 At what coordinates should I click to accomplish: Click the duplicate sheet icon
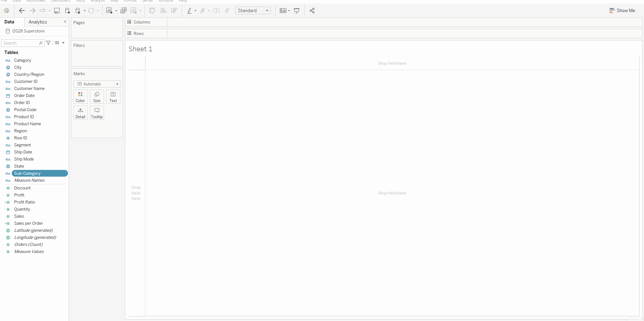[x=123, y=10]
